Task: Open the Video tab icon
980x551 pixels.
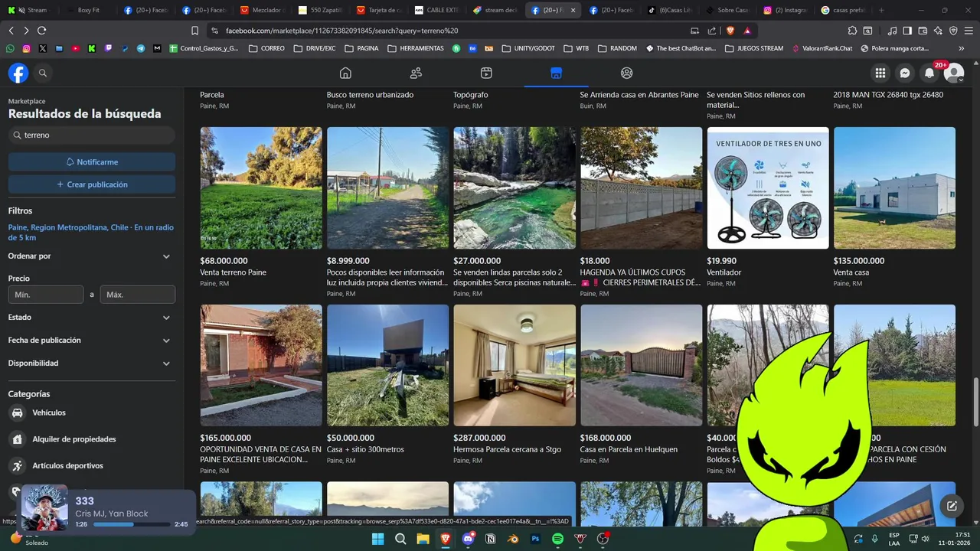Action: (486, 73)
